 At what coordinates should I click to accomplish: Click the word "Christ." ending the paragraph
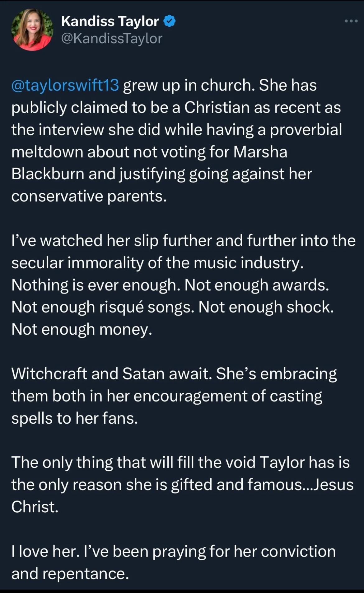tap(35, 507)
